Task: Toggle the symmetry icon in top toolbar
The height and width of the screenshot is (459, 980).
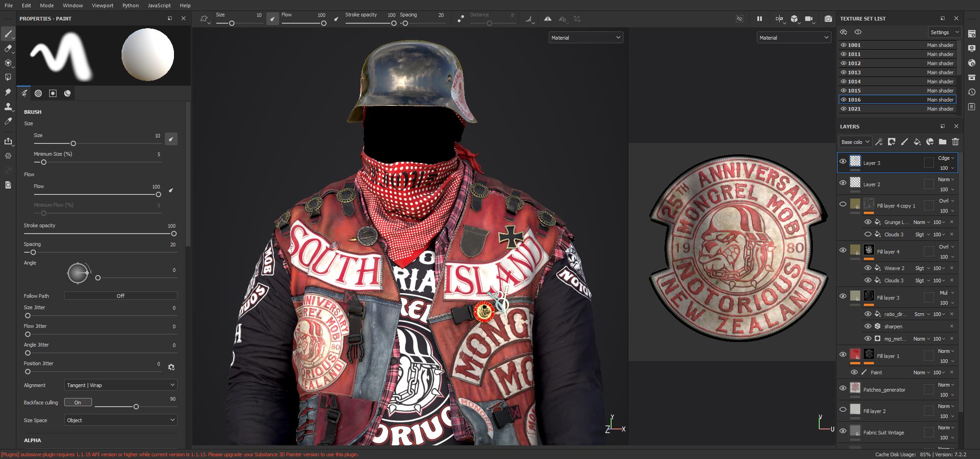Action: coord(548,19)
